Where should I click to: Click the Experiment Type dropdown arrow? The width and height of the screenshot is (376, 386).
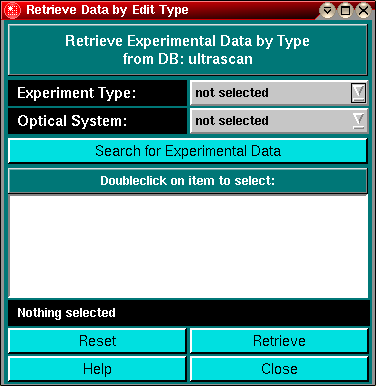pos(358,93)
